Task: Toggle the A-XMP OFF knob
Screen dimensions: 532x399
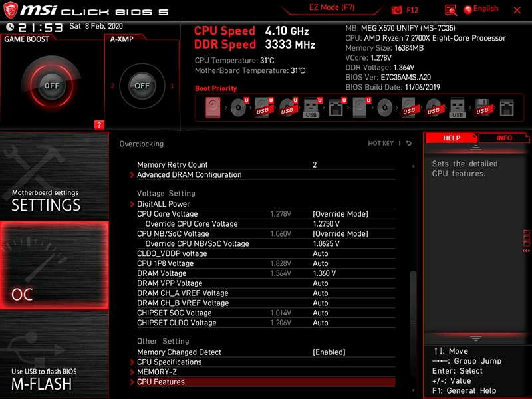Action: (142, 86)
